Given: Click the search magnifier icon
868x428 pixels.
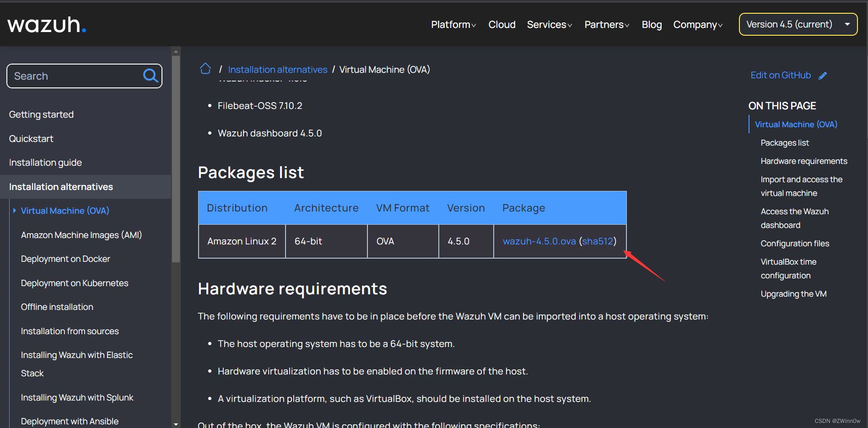Looking at the screenshot, I should [151, 76].
